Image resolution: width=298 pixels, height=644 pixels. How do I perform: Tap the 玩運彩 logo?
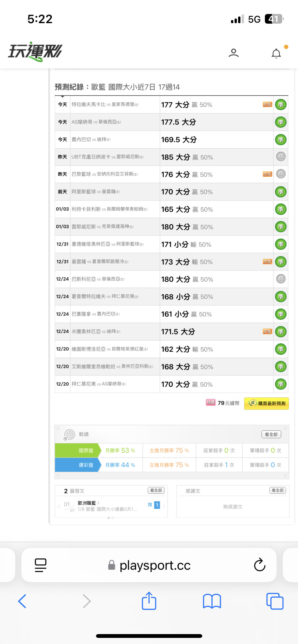tap(35, 52)
